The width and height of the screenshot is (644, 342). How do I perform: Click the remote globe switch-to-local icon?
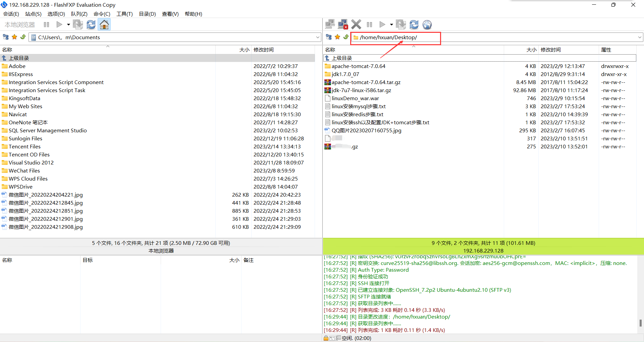[427, 24]
